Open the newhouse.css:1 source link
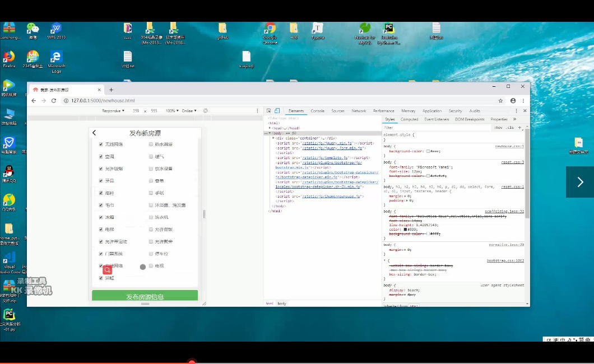The width and height of the screenshot is (594, 364). (x=509, y=146)
